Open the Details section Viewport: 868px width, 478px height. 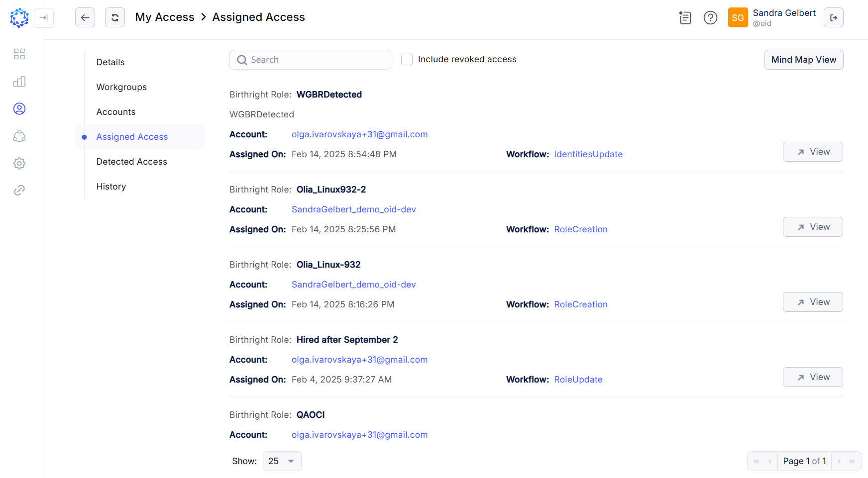[x=110, y=62]
